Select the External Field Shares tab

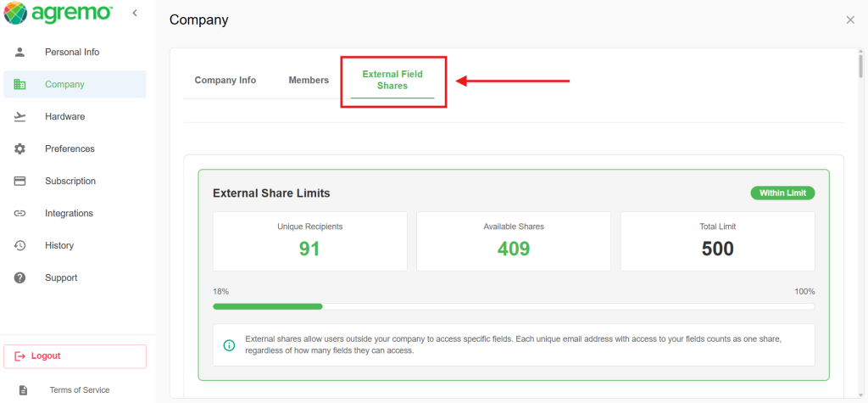click(x=392, y=81)
